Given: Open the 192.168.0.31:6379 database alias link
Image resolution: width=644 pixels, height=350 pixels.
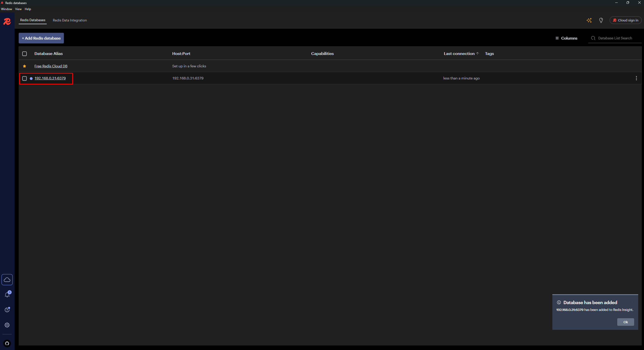Looking at the screenshot, I should pyautogui.click(x=50, y=78).
